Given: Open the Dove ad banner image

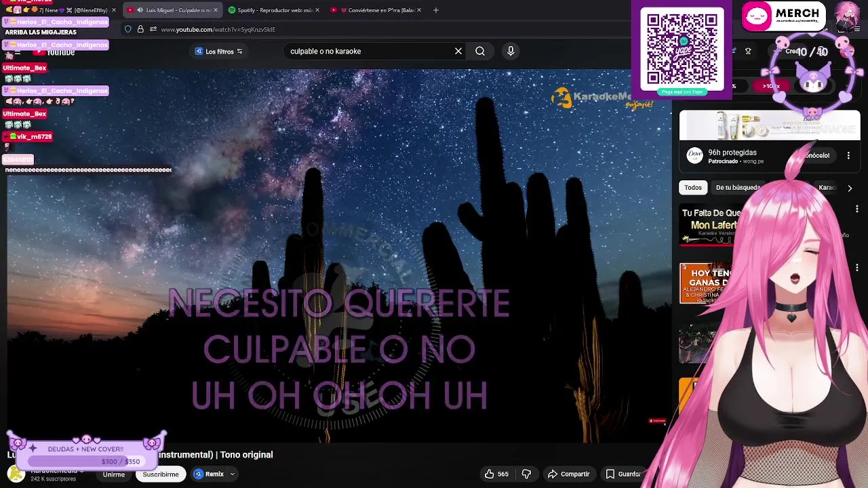Looking at the screenshot, I should [770, 125].
